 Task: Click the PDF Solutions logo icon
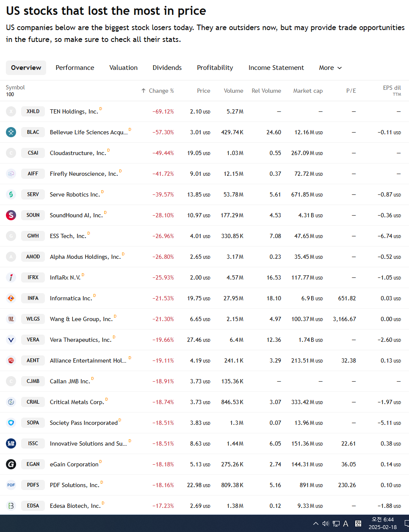[11, 485]
